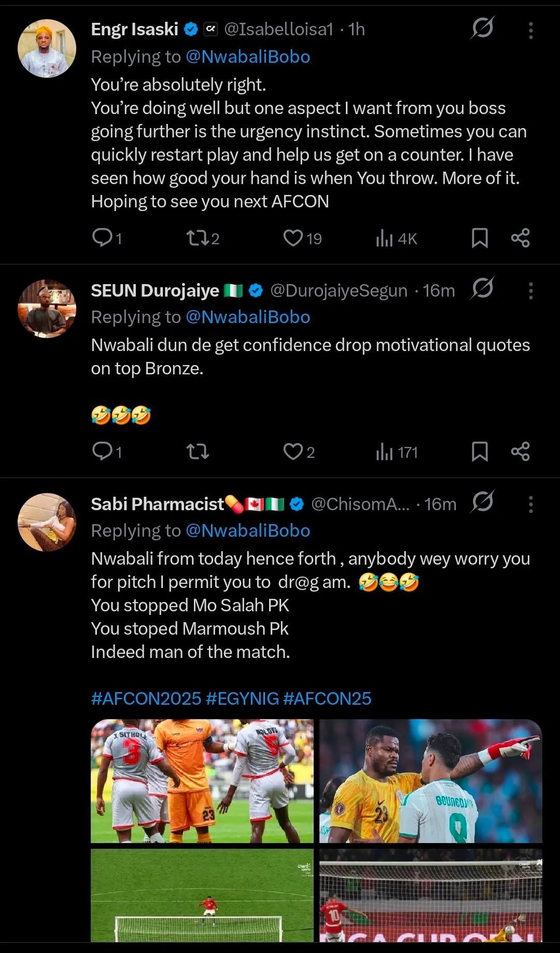
Task: Open Grok icon on Engr Isaski's tweet
Action: tap(482, 28)
